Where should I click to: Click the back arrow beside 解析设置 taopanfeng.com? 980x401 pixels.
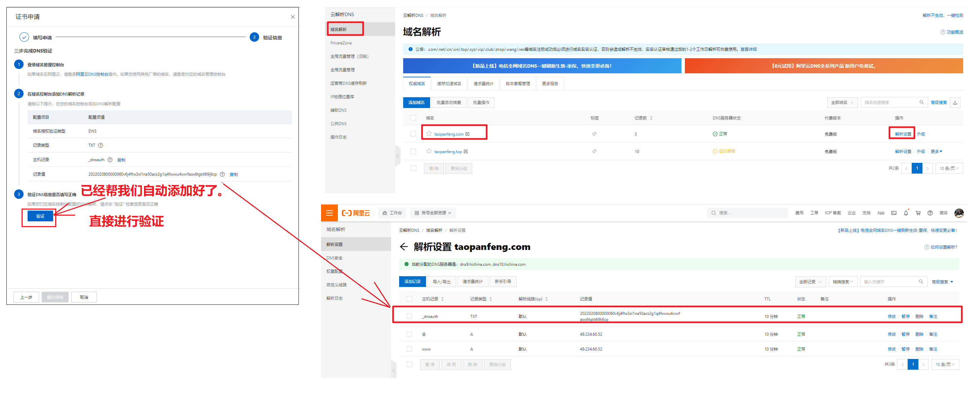404,247
